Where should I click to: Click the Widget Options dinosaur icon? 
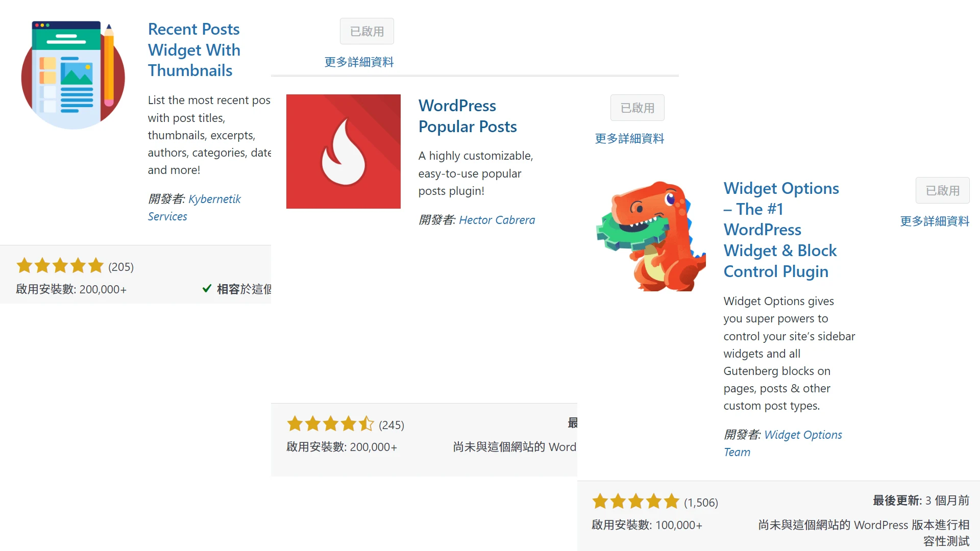(x=651, y=236)
